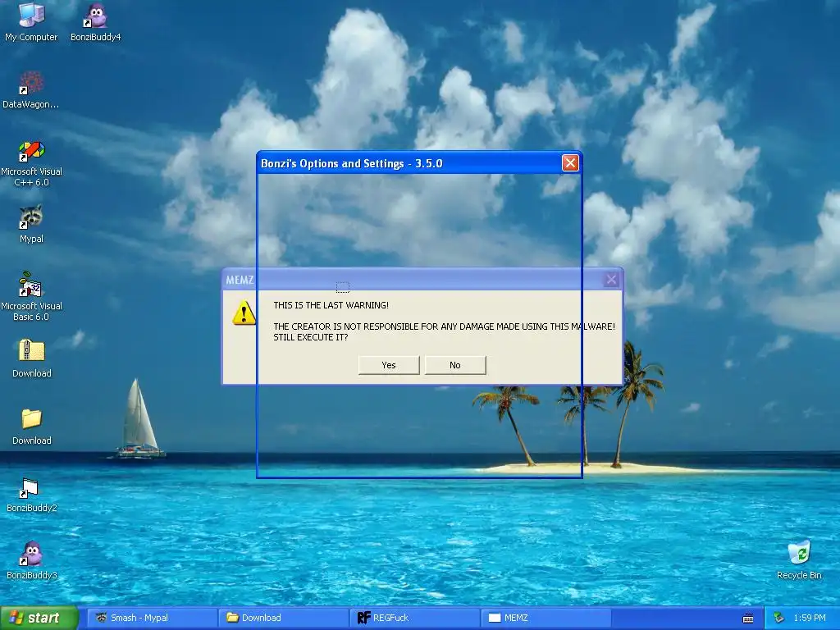Select the zipped Download archive icon
This screenshot has width=840, height=630.
click(32, 358)
